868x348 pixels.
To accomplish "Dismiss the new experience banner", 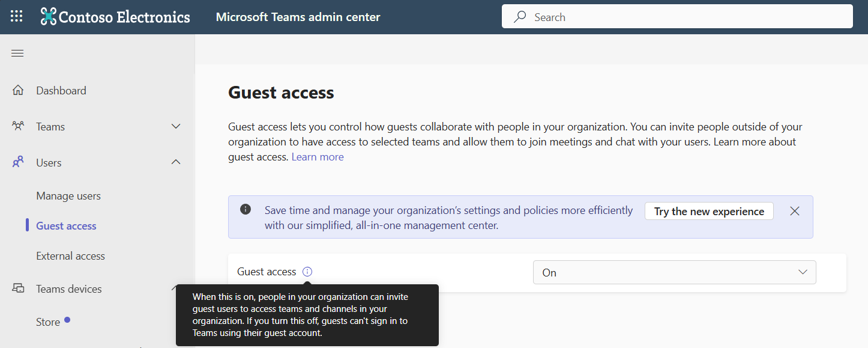I will (795, 211).
